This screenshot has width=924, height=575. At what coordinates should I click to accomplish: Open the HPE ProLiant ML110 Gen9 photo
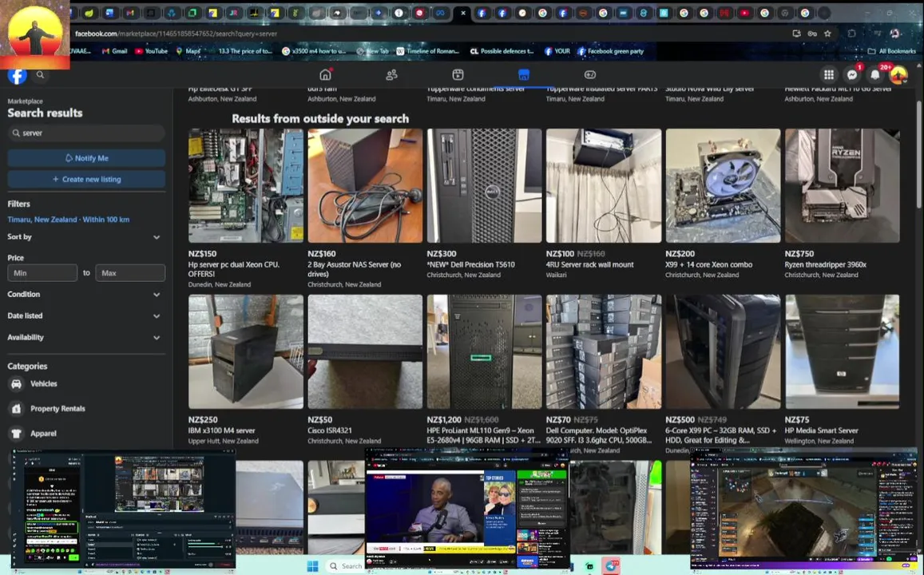[485, 351]
